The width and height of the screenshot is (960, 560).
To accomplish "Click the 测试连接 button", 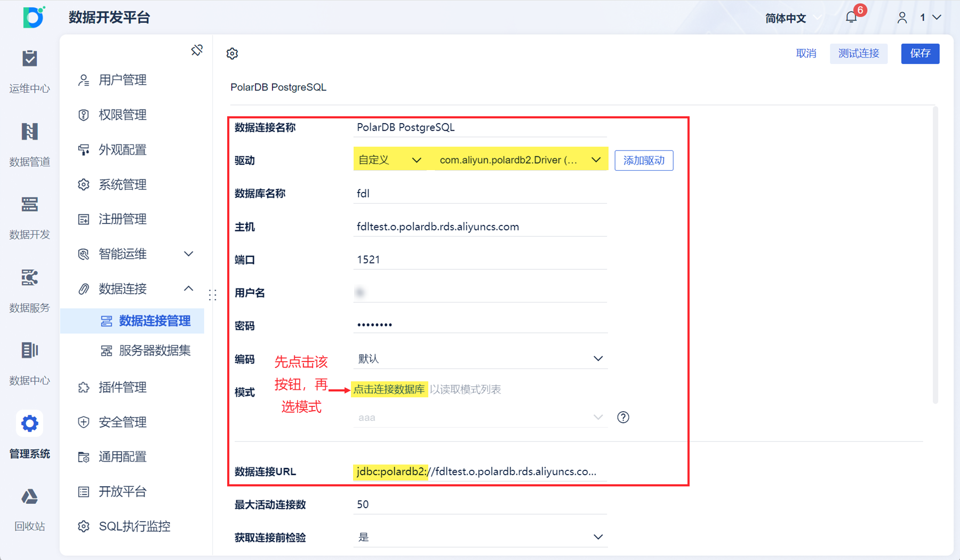I will [x=859, y=53].
